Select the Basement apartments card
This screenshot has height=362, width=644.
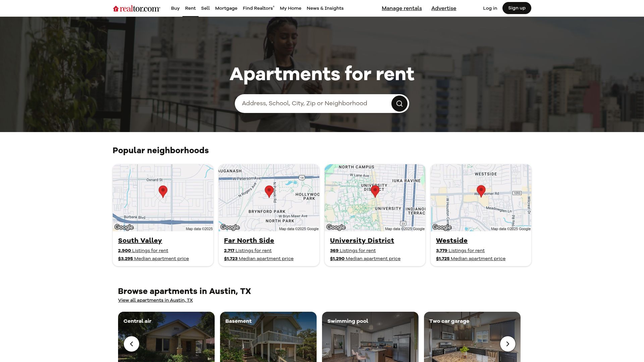[x=268, y=337]
